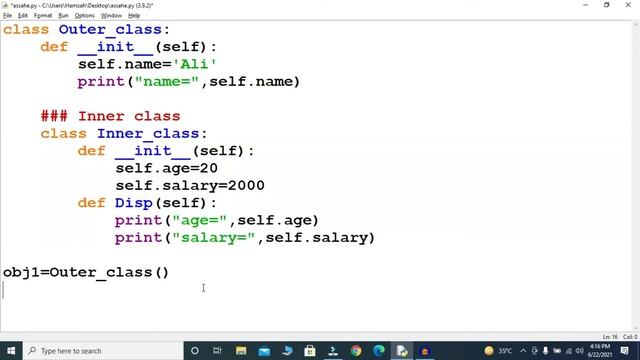Switch to the Python IDLE taskbar icon
Image resolution: width=640 pixels, height=360 pixels.
point(402,351)
